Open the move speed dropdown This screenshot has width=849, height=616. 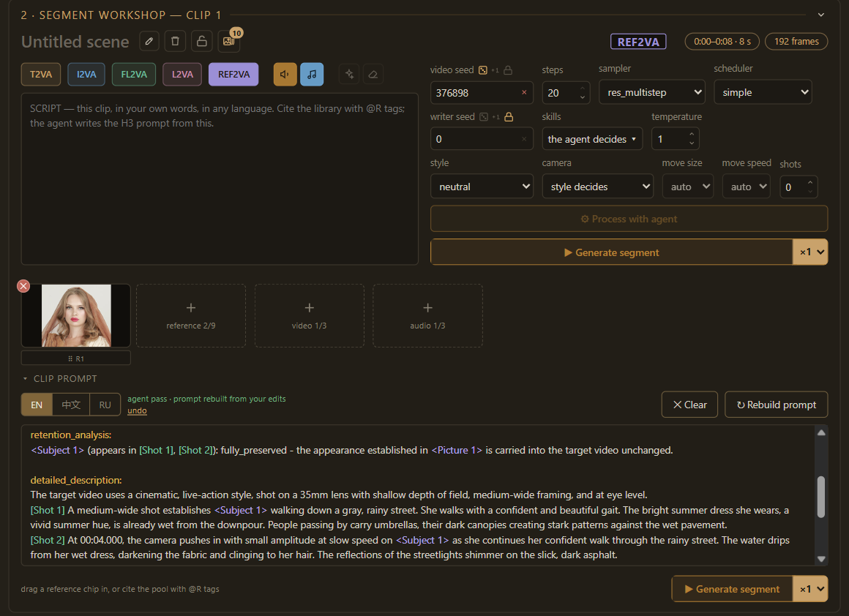tap(746, 187)
